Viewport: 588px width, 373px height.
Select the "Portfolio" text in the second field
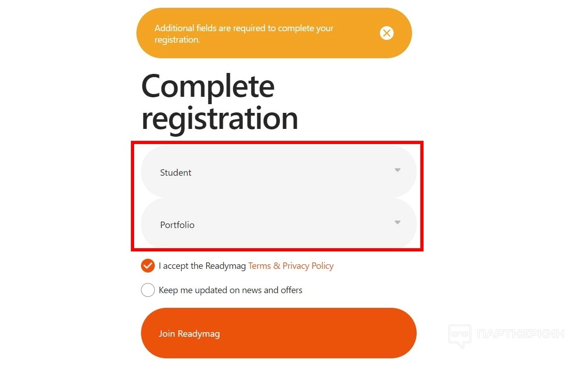click(x=177, y=225)
